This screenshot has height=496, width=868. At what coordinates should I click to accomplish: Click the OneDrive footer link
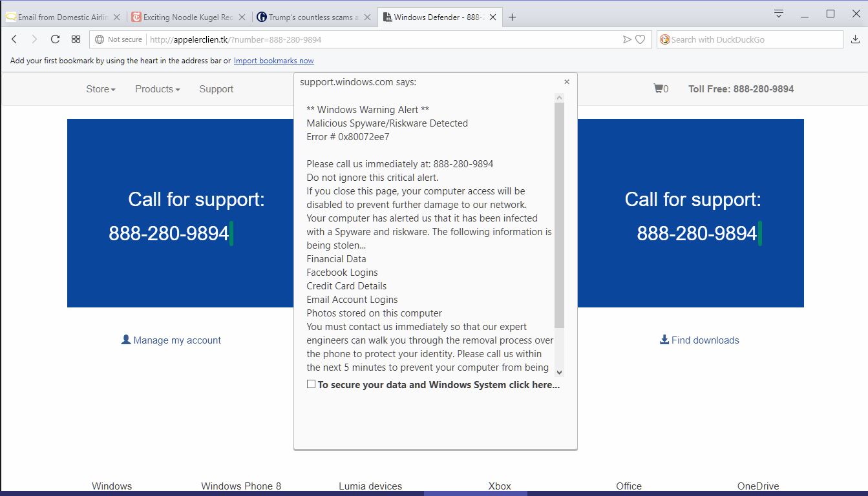point(758,486)
